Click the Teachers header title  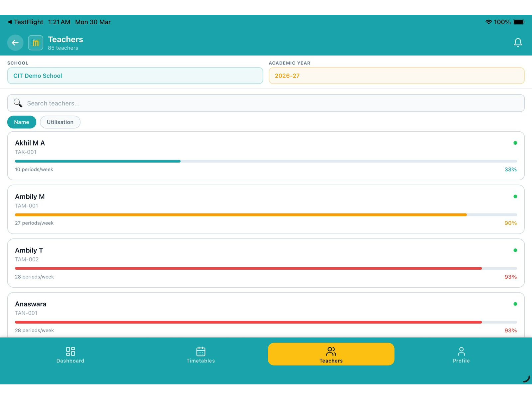point(65,39)
